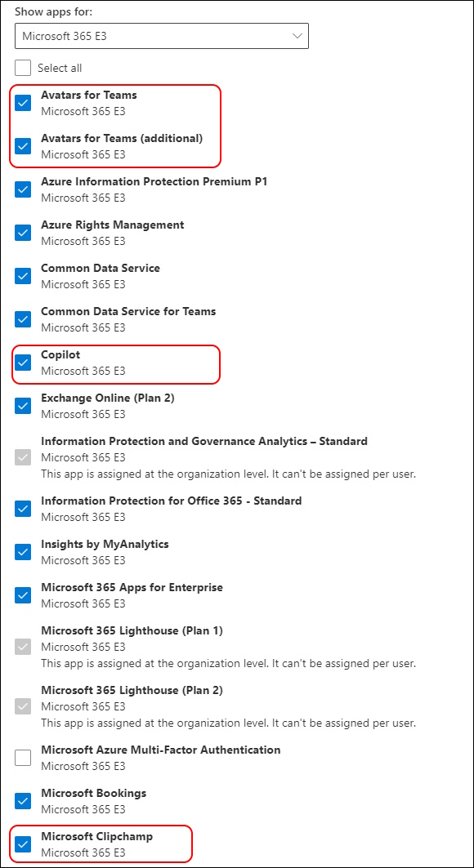Viewport: 474px width, 868px height.
Task: Uncheck Avatars for Teams (additional)
Action: (x=23, y=146)
